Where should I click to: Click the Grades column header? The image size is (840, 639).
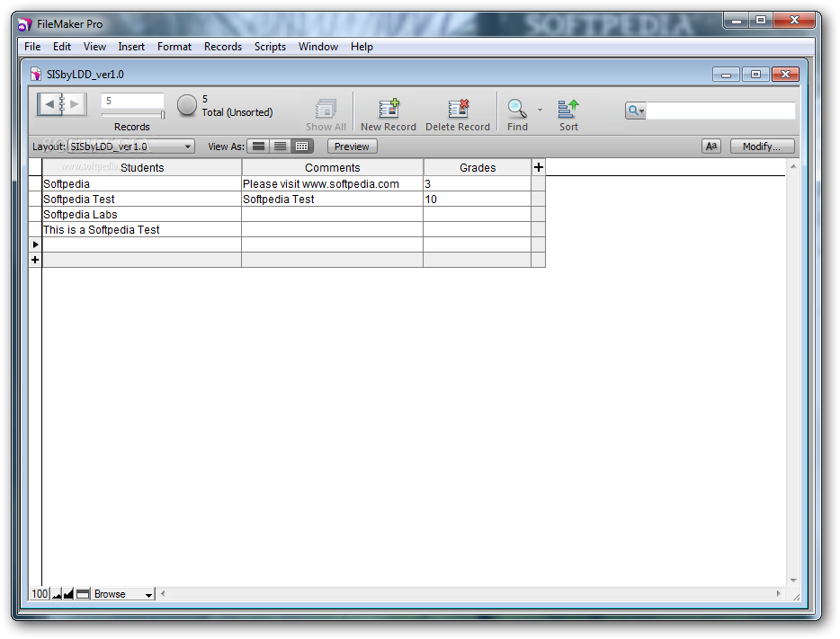click(478, 167)
